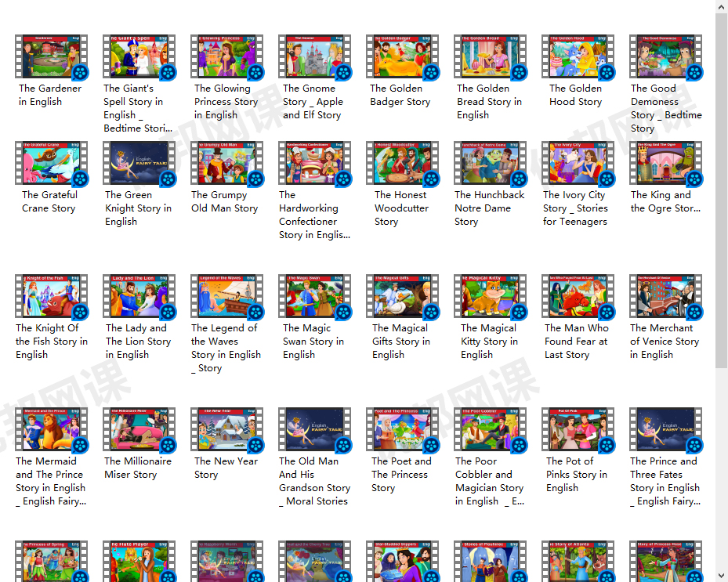Select file name The Old Man And His Grandson
This screenshot has height=582, width=728.
pyautogui.click(x=314, y=481)
